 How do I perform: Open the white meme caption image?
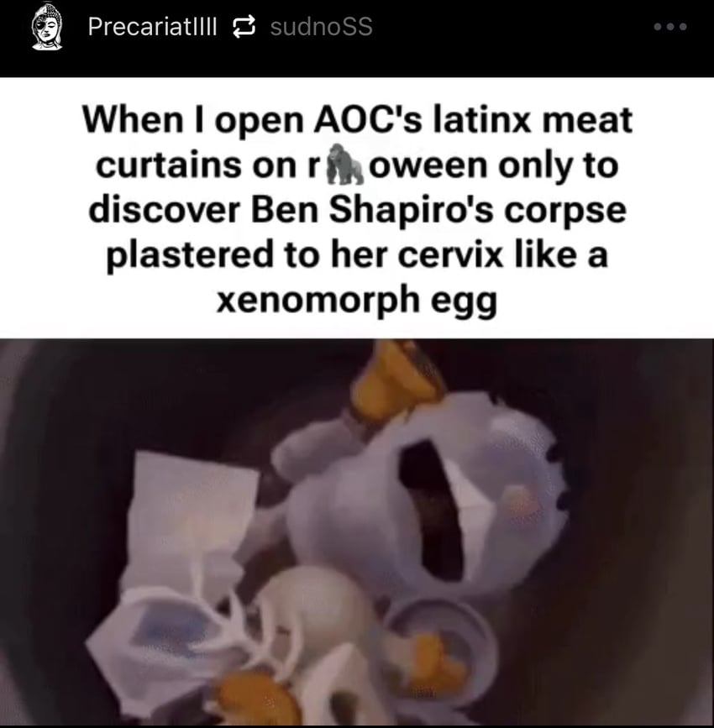(x=357, y=208)
